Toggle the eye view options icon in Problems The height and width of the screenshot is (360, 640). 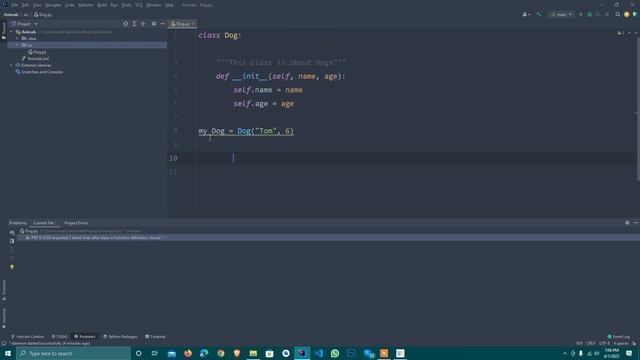pyautogui.click(x=12, y=232)
